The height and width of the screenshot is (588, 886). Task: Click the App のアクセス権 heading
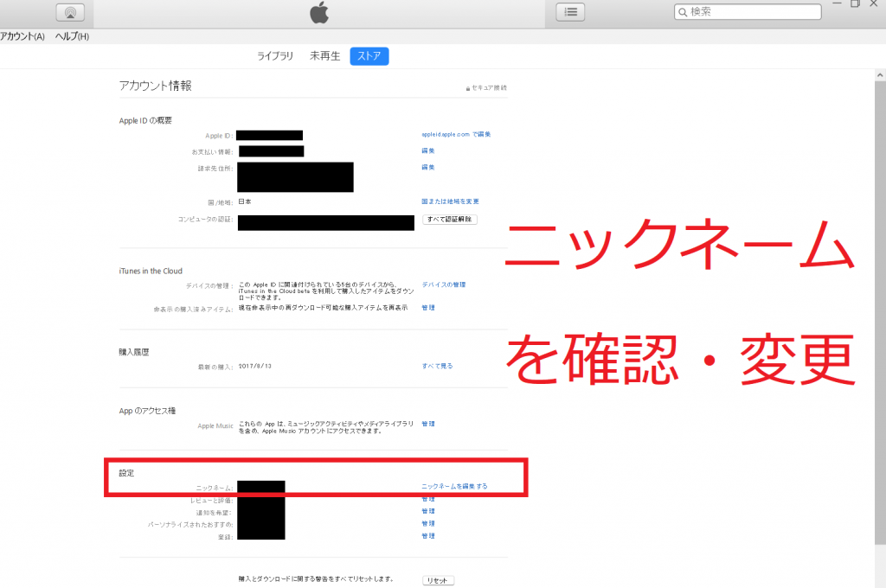click(147, 412)
